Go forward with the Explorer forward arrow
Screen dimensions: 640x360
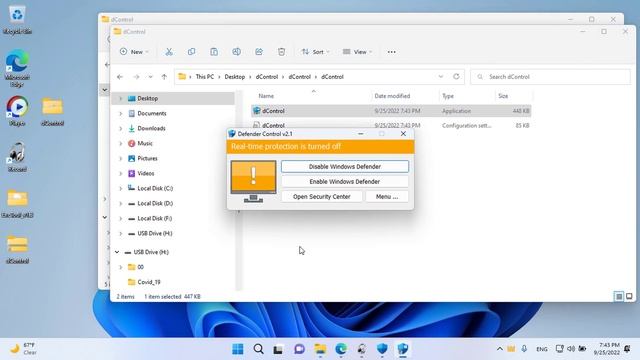point(136,77)
